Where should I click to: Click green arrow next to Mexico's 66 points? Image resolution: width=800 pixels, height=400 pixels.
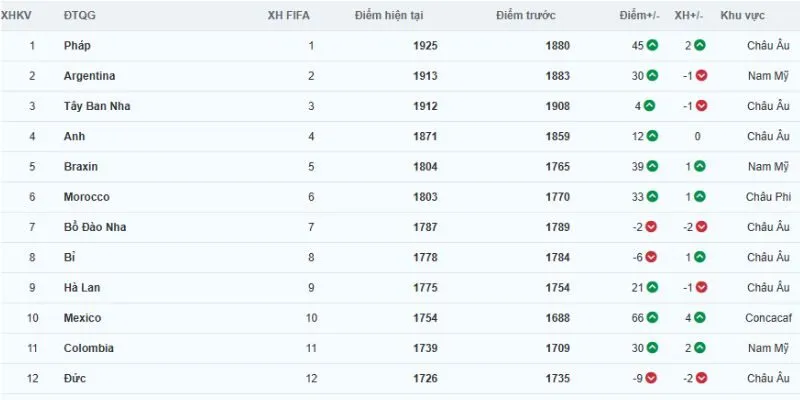(652, 318)
